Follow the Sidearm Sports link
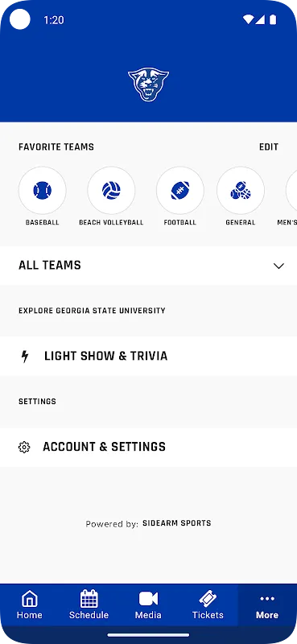297x644 pixels. pyautogui.click(x=176, y=523)
